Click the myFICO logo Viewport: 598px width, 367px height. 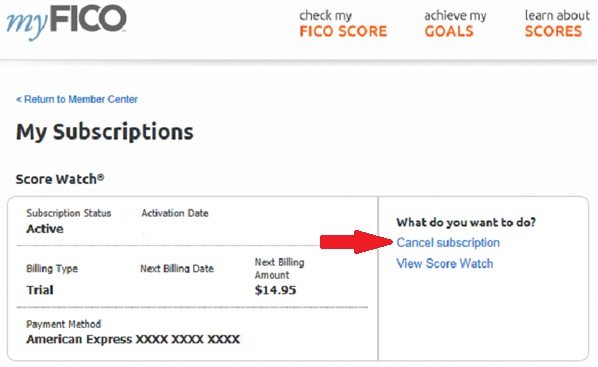[66, 19]
